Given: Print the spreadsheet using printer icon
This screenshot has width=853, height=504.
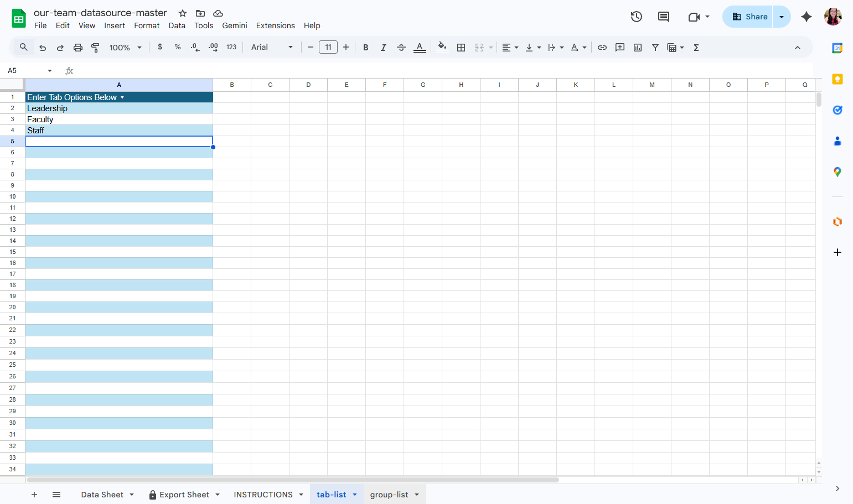Looking at the screenshot, I should (x=78, y=48).
